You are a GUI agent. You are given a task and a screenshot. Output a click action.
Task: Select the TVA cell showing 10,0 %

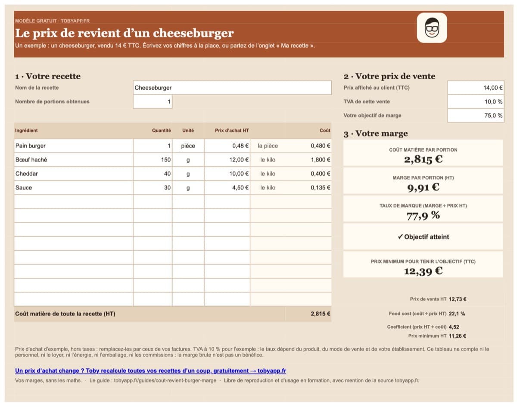coord(476,102)
